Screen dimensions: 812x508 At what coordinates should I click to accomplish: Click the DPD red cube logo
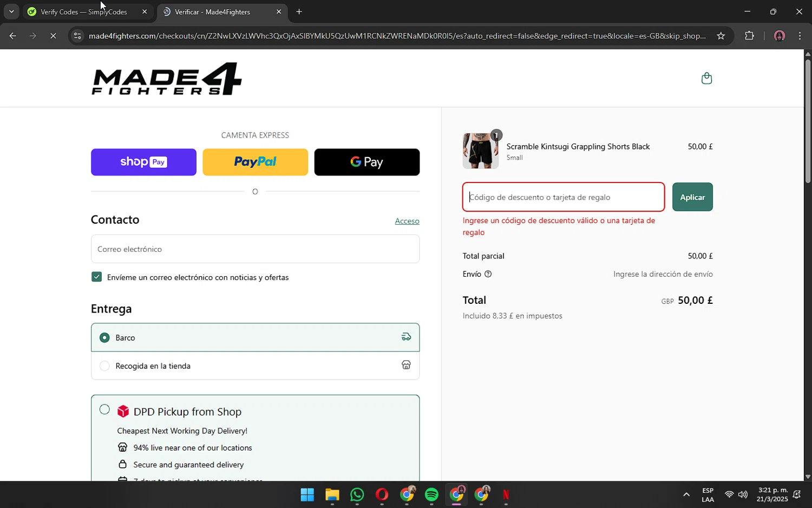123,411
